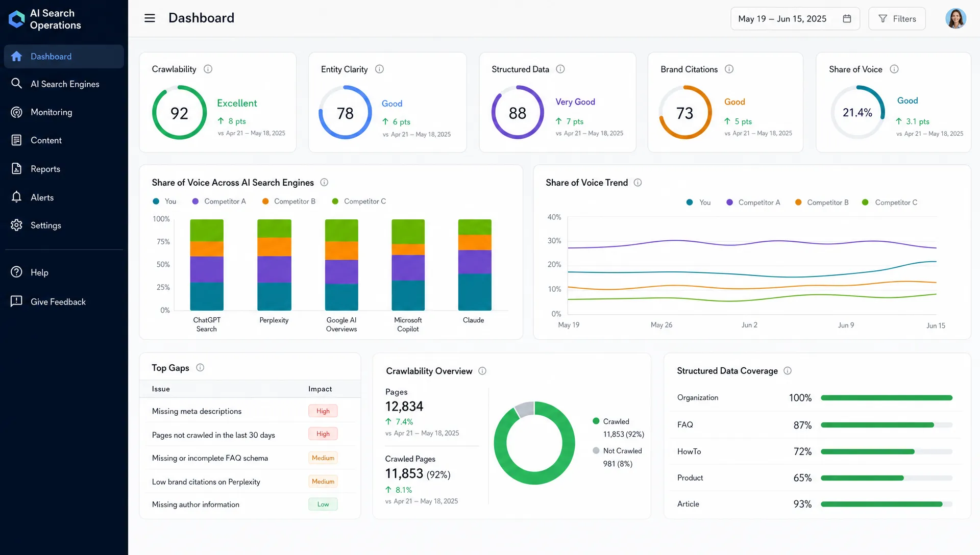Select Pages not crawled in the last 30 days
The image size is (980, 555).
pyautogui.click(x=250, y=434)
